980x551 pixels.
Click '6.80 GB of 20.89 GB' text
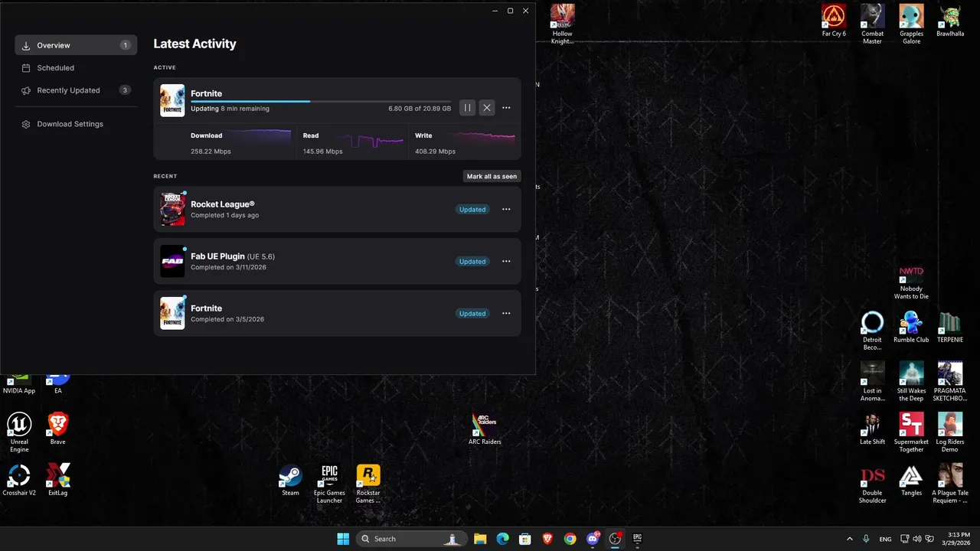click(420, 109)
